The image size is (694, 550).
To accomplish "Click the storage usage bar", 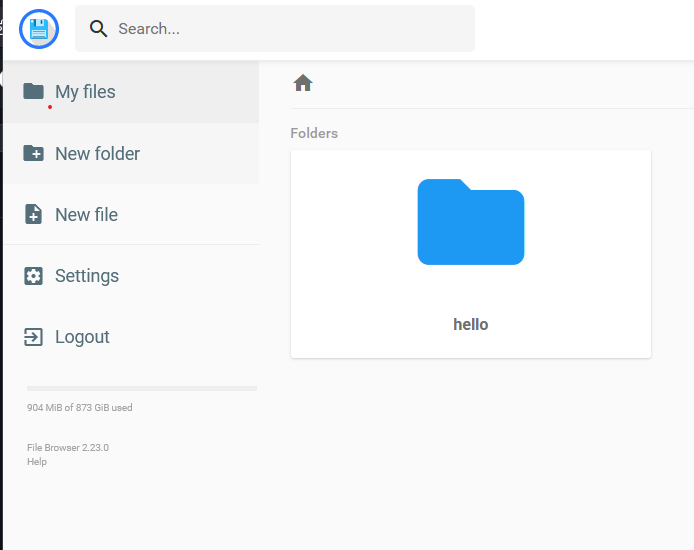I will (x=142, y=388).
